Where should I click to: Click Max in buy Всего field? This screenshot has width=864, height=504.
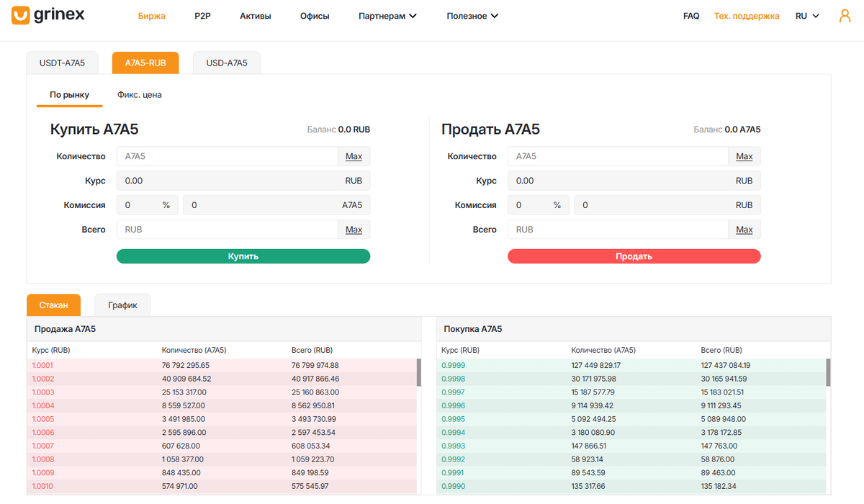click(x=354, y=230)
